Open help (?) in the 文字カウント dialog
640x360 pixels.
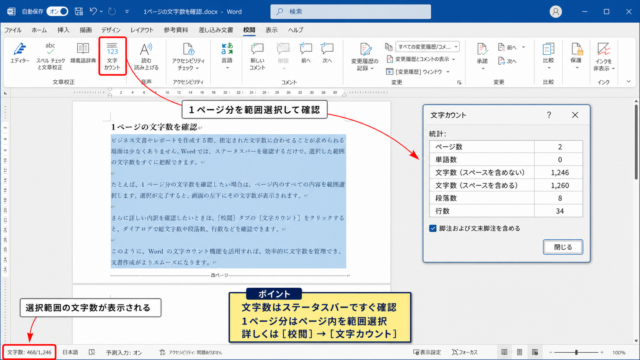(x=549, y=115)
